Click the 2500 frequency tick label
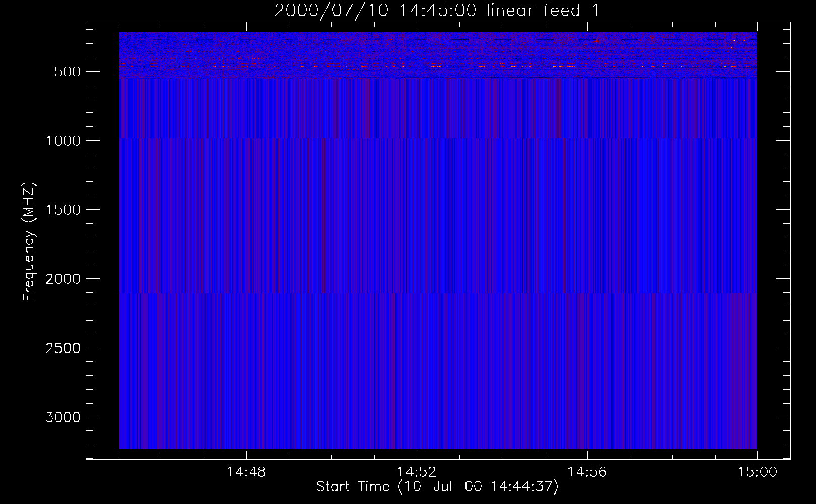The image size is (816, 504). [63, 348]
